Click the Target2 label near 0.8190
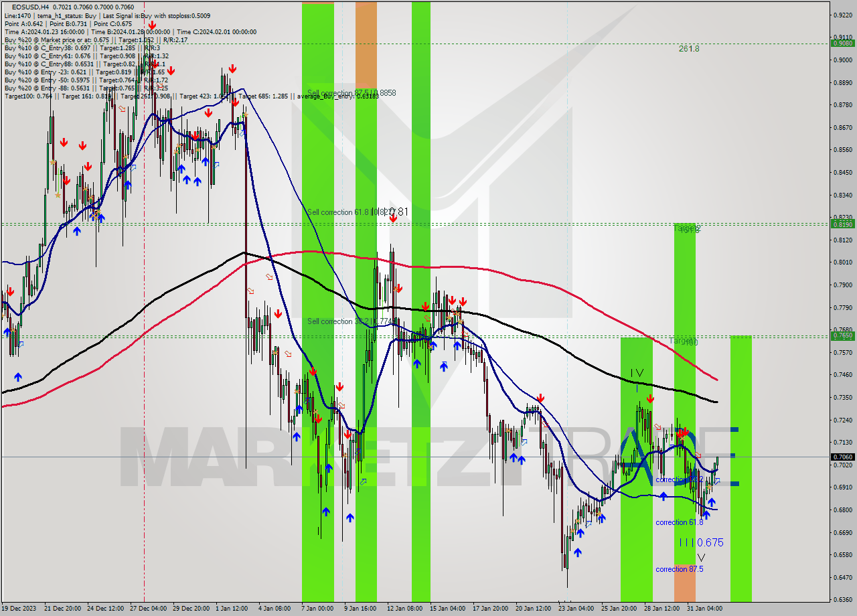 point(687,229)
